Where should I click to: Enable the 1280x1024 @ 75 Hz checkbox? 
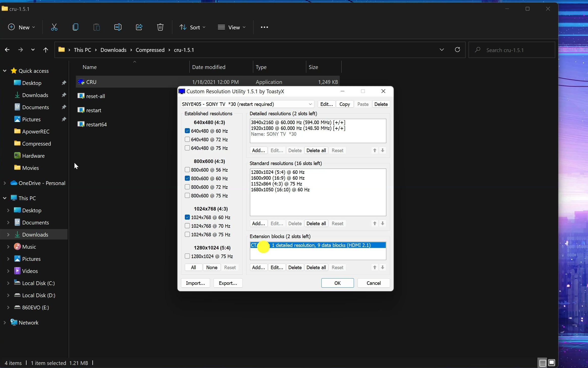tap(187, 256)
